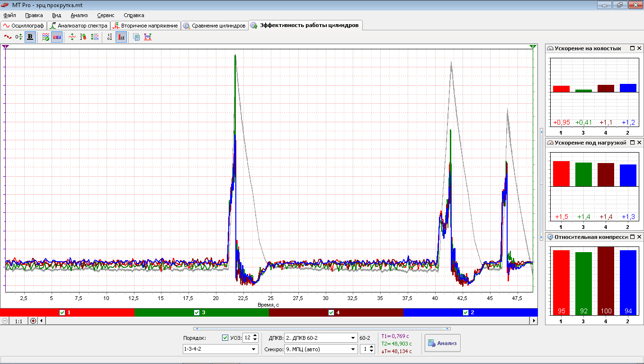644x364 pixels.
Task: Click the sync channel number field showing 1
Action: (364, 349)
